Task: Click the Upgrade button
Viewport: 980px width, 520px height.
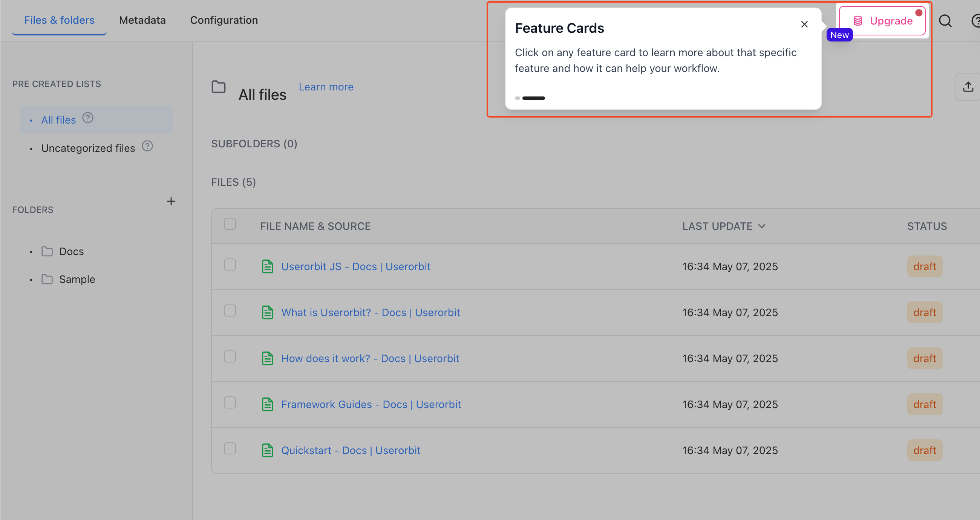Action: [x=883, y=21]
